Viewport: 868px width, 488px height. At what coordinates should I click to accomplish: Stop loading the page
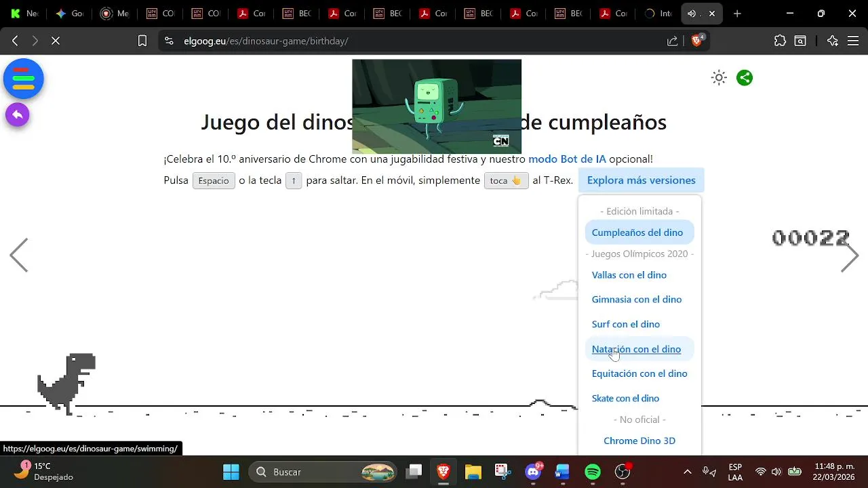coord(56,41)
